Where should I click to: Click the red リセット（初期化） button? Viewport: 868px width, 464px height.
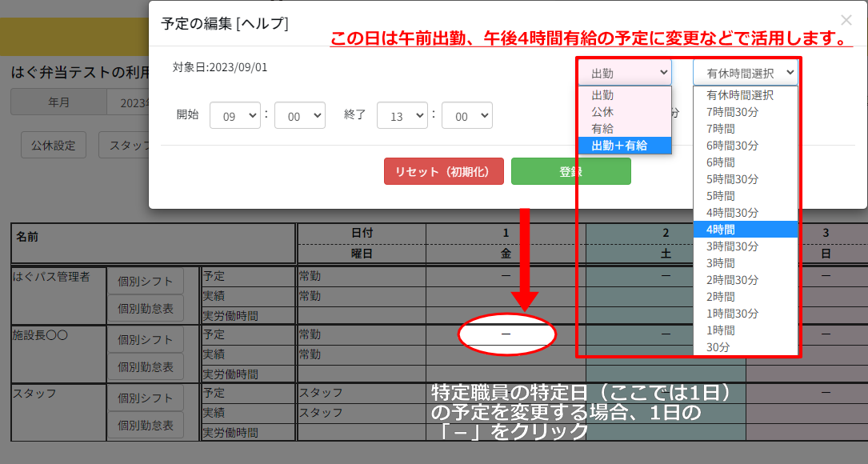(443, 171)
